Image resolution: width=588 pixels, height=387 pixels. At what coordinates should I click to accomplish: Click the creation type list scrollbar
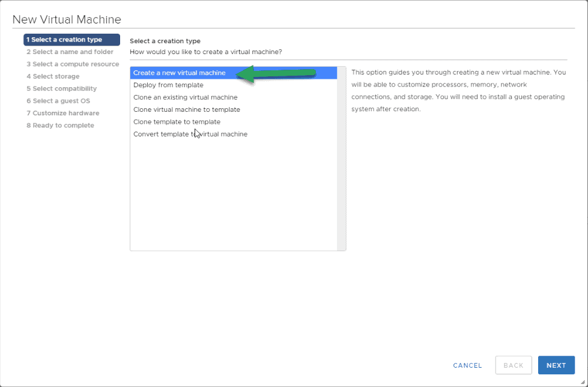(x=341, y=159)
